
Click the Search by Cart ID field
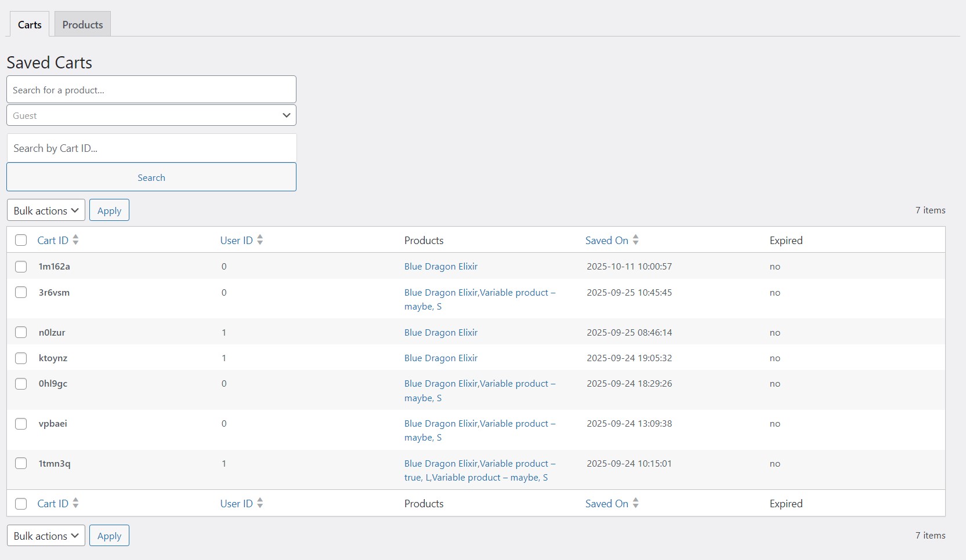pos(151,148)
